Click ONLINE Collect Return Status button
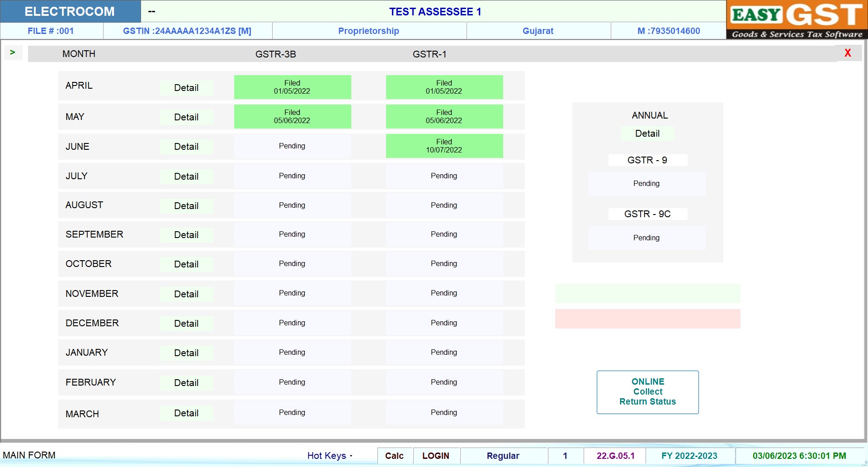This screenshot has width=868, height=467. coord(647,392)
